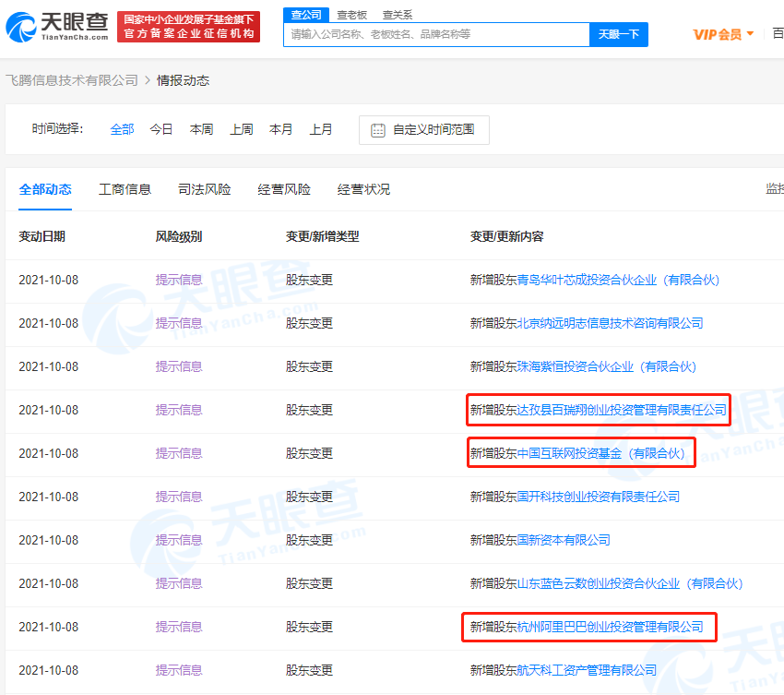The height and width of the screenshot is (695, 784).
Task: Expand the VIP会员 dropdown arrow
Action: click(x=750, y=34)
